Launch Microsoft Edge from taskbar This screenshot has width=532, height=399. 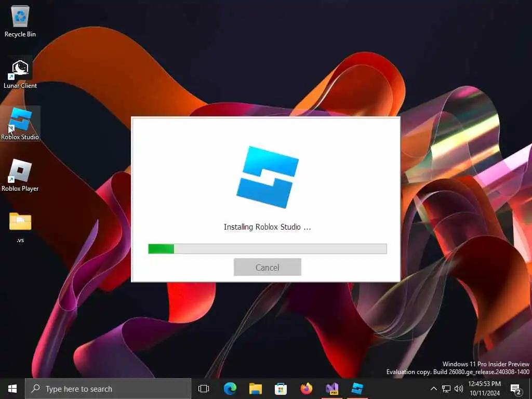pyautogui.click(x=230, y=389)
